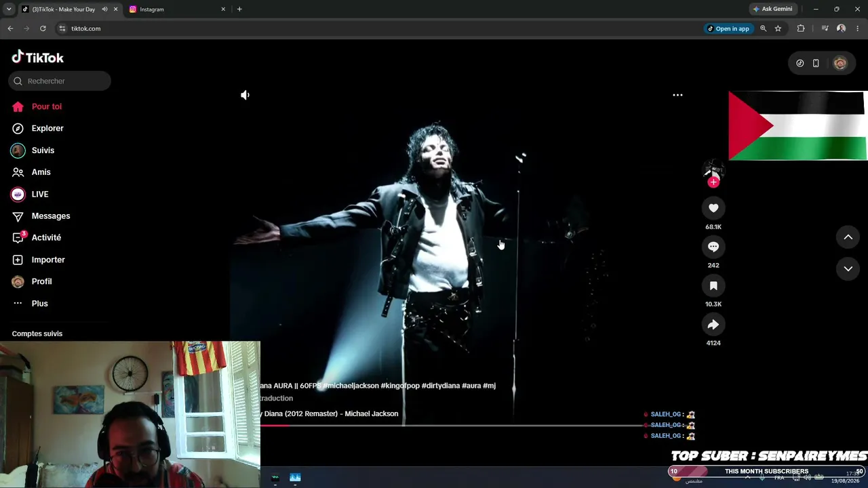
Task: Go to your Profil page
Action: tap(41, 281)
